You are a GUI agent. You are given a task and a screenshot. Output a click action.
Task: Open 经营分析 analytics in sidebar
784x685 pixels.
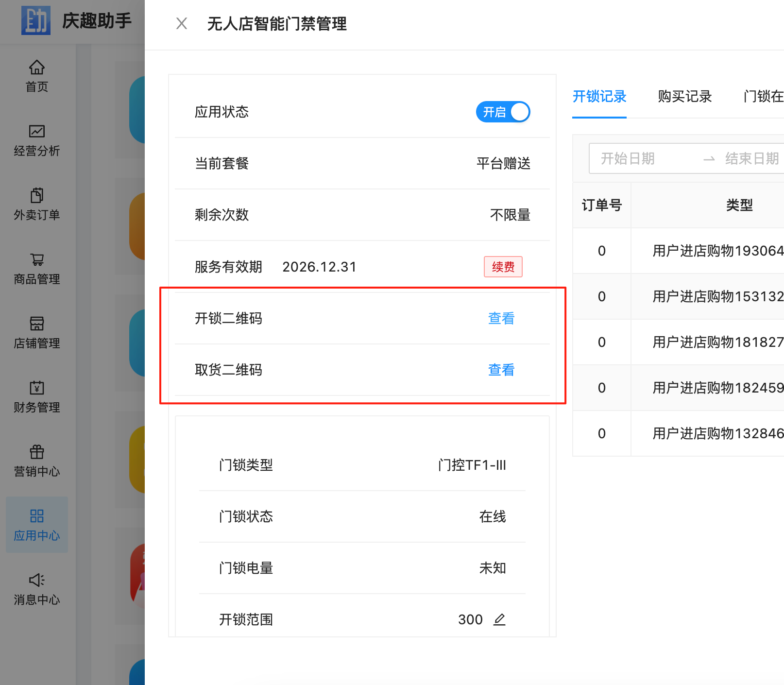pyautogui.click(x=36, y=140)
